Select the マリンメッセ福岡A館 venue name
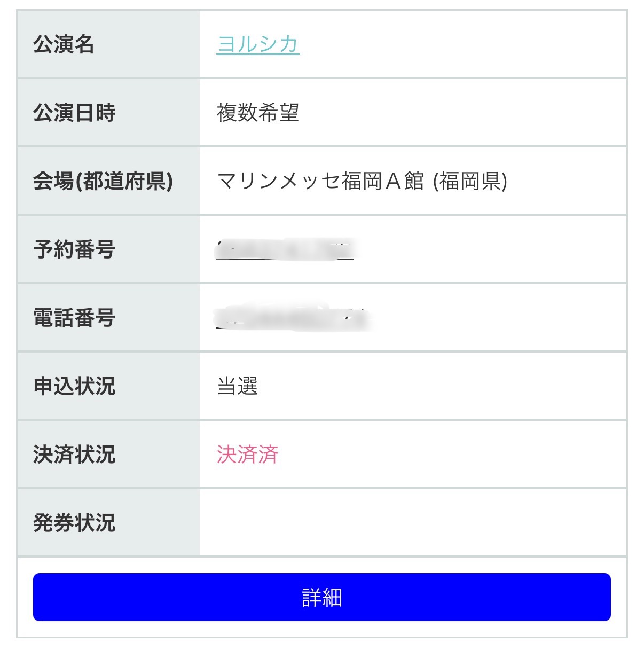Screen dimensions: 644x650 pyautogui.click(x=320, y=181)
